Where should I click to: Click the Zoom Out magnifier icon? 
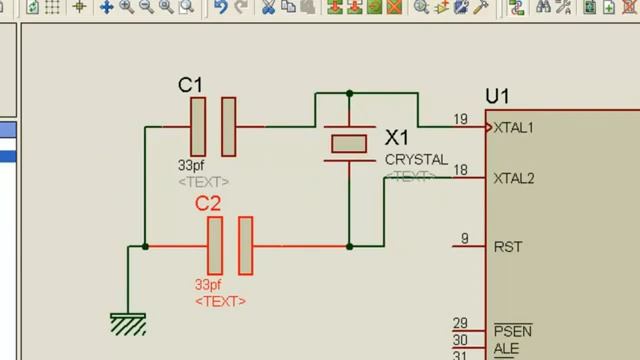pos(146,7)
